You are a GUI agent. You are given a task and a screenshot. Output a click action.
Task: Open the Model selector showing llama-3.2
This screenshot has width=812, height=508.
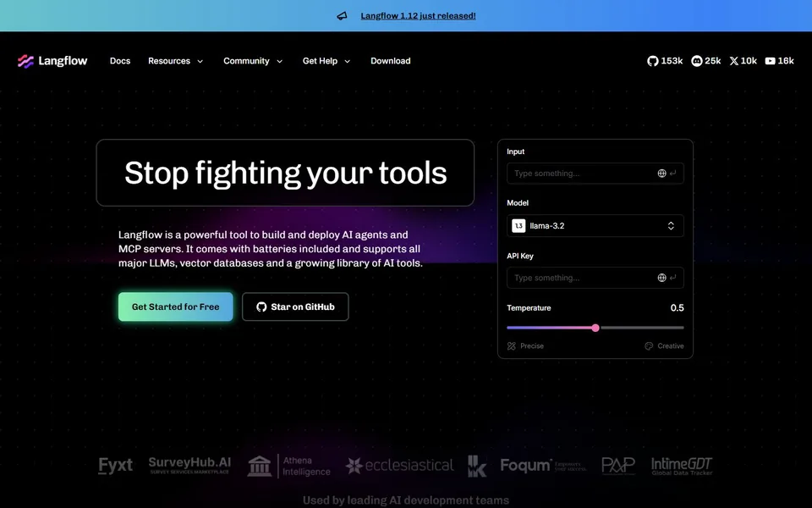[595, 226]
